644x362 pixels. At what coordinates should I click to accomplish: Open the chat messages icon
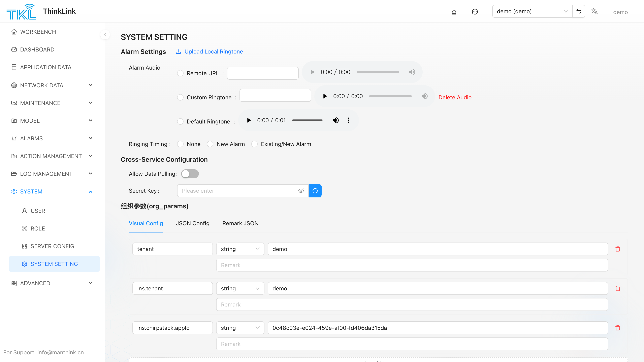tap(475, 11)
